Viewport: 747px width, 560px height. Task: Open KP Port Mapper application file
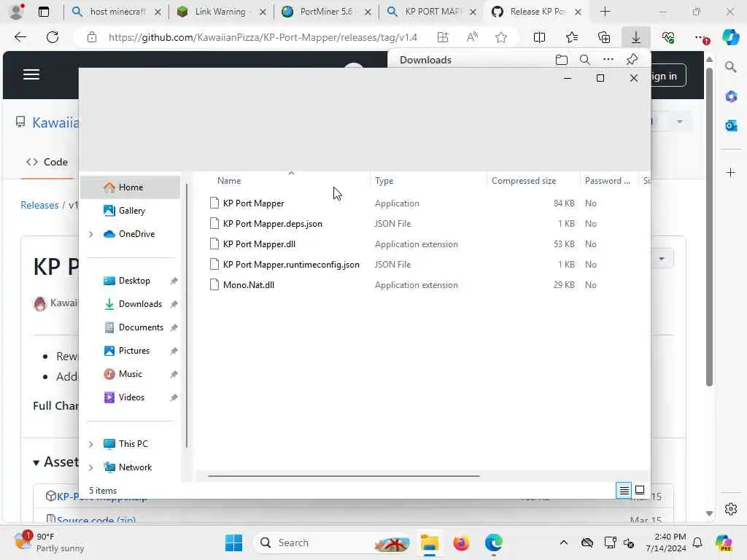pos(253,203)
